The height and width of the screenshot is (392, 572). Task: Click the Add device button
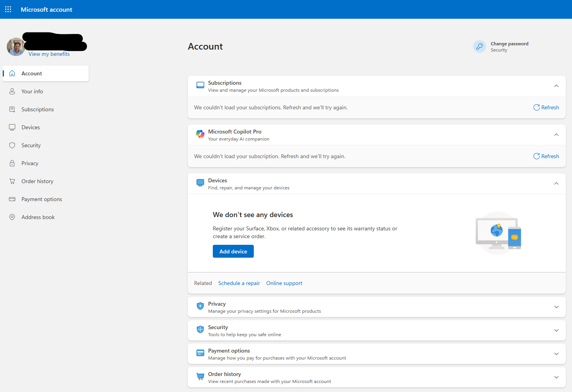click(x=233, y=251)
